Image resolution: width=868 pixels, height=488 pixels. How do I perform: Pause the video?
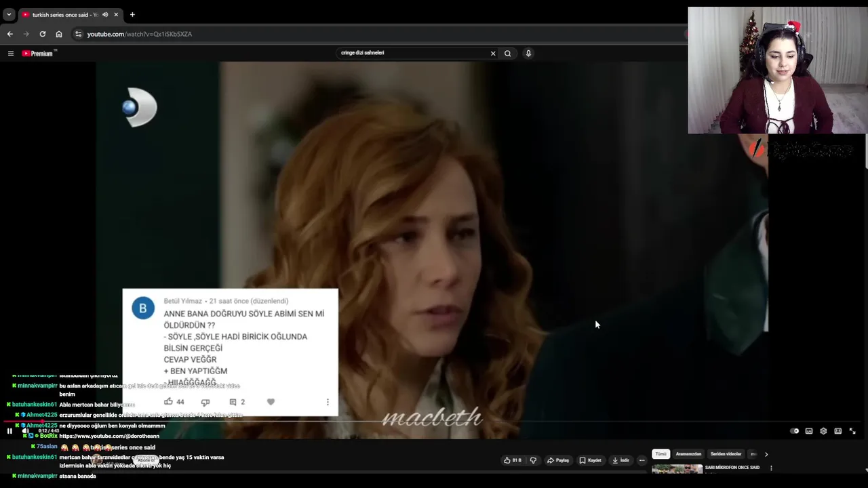[x=9, y=431]
